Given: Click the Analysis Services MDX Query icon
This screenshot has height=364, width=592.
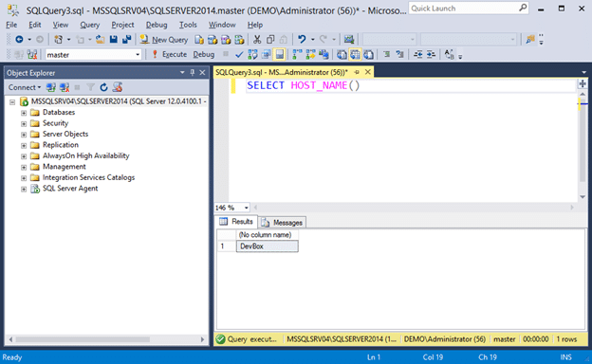Looking at the screenshot, I should pyautogui.click(x=213, y=40).
